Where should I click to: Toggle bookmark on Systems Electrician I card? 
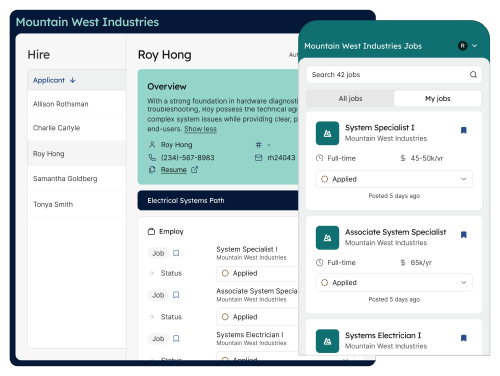coord(463,338)
